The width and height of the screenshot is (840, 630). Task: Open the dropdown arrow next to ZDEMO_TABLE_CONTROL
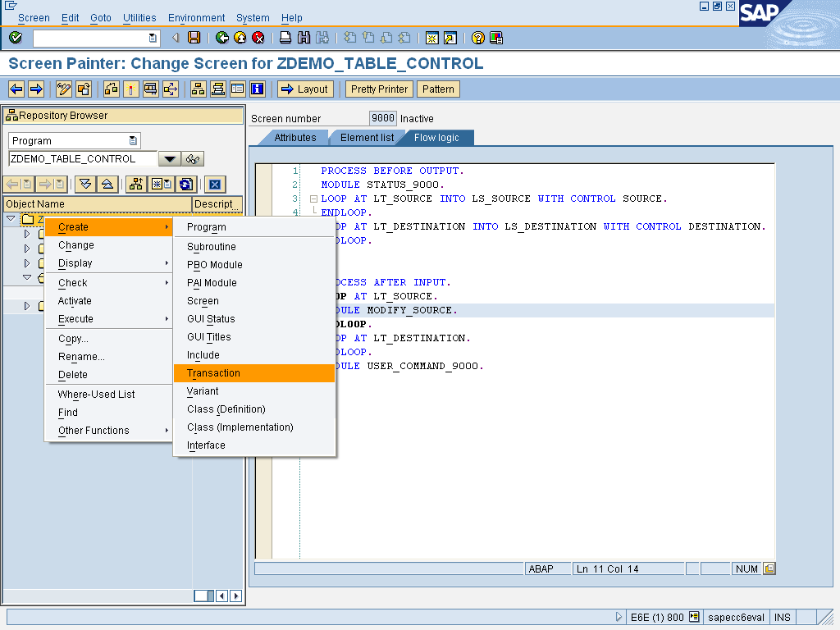pos(171,158)
